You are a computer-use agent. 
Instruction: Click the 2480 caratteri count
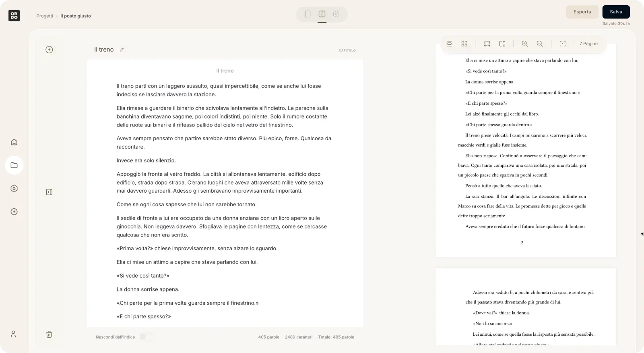(x=299, y=337)
